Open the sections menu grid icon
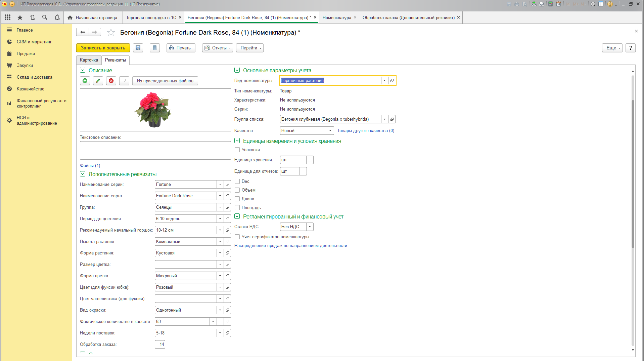Image resolution: width=644 pixels, height=361 pixels. [x=7, y=17]
